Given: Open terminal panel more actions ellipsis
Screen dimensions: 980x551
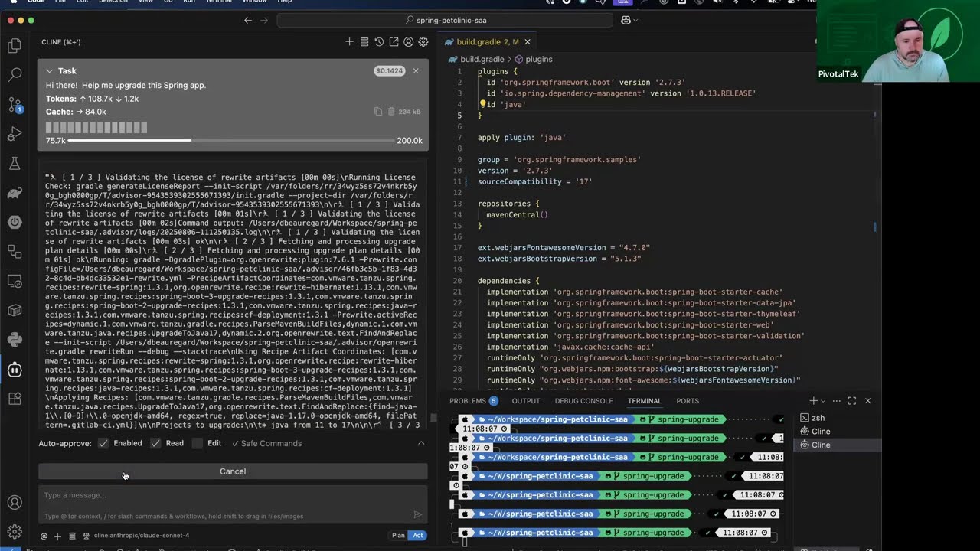Looking at the screenshot, I should pyautogui.click(x=837, y=401).
